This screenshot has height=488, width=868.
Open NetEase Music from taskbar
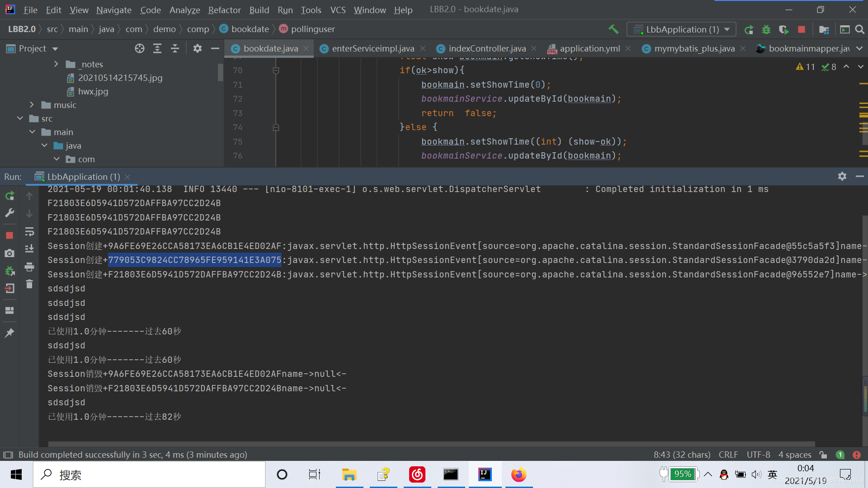coord(417,474)
